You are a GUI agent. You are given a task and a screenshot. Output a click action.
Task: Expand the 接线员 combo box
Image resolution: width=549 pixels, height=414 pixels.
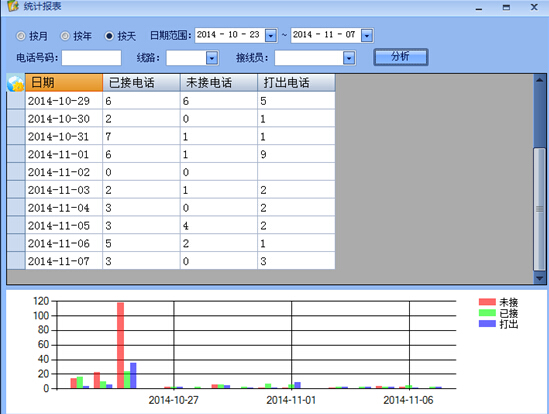click(349, 58)
